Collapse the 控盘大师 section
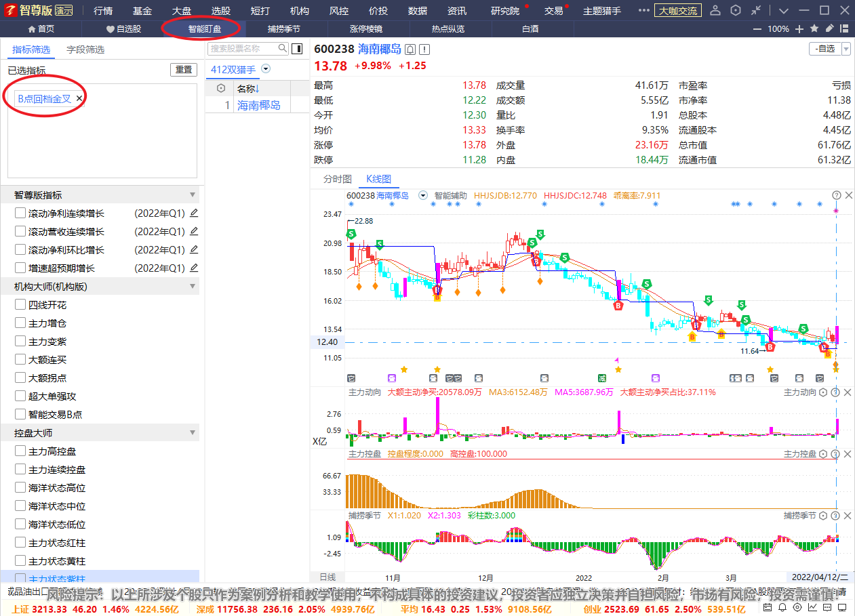The width and height of the screenshot is (855, 616). 193,432
